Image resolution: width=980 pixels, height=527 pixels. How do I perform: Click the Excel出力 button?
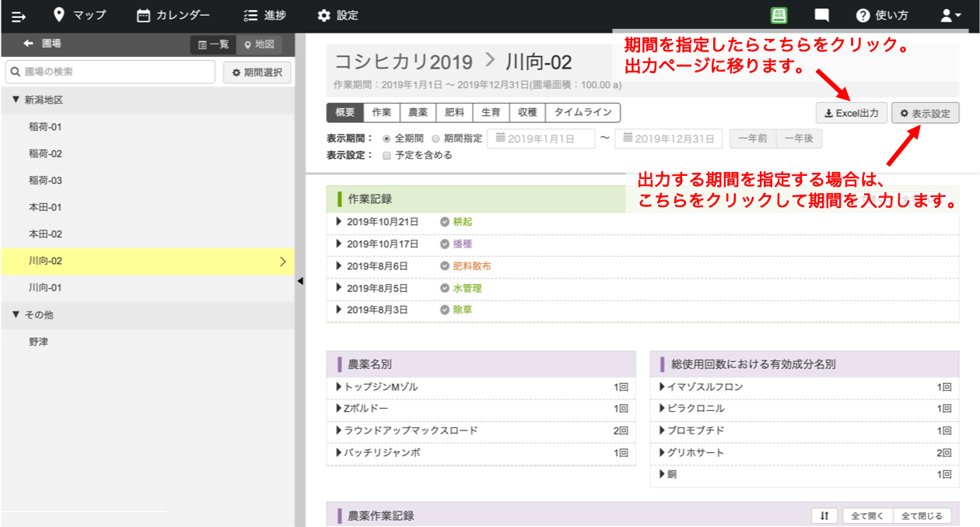tap(851, 114)
